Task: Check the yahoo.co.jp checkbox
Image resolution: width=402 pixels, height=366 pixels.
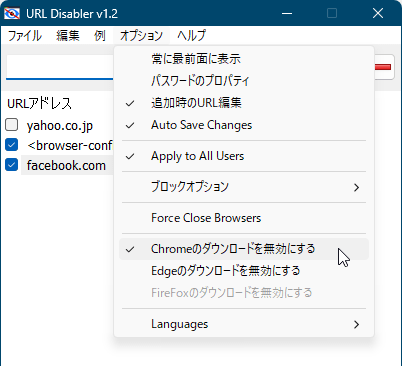Action: point(12,125)
